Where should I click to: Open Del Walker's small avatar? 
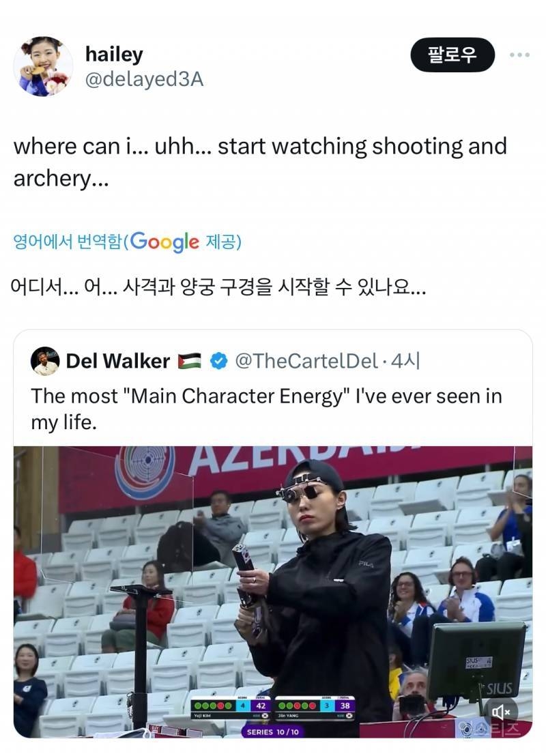pyautogui.click(x=45, y=361)
